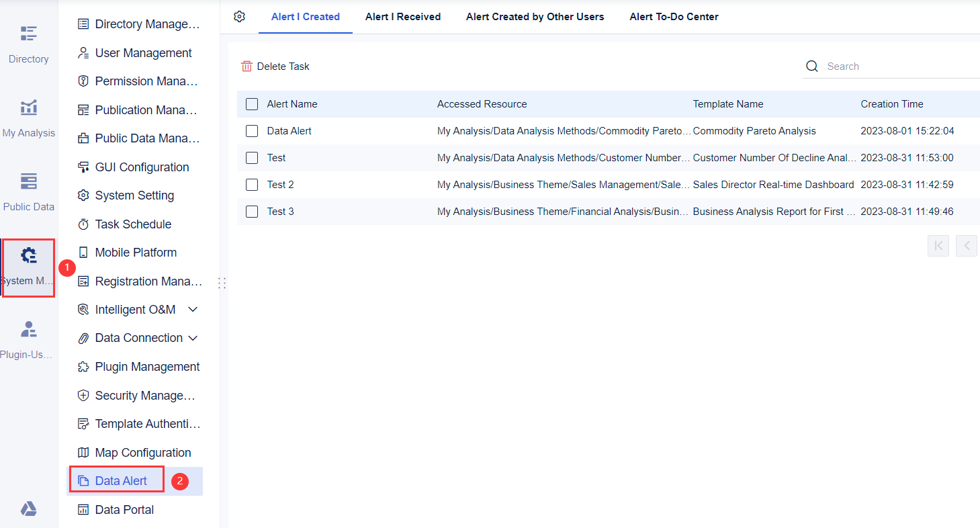
Task: Click the Delete Task button
Action: click(x=275, y=66)
